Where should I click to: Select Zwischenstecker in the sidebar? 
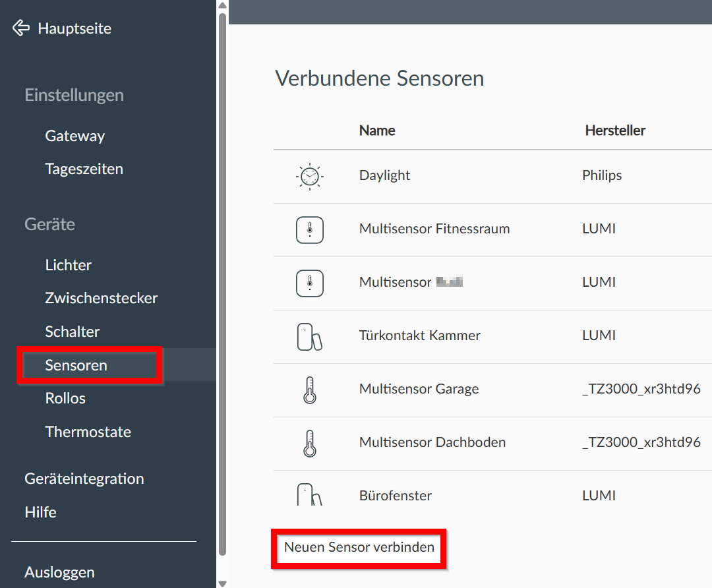point(101,298)
